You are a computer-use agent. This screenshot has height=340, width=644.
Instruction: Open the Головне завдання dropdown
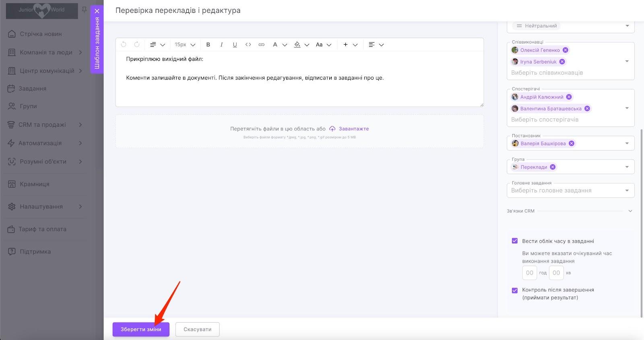point(571,191)
